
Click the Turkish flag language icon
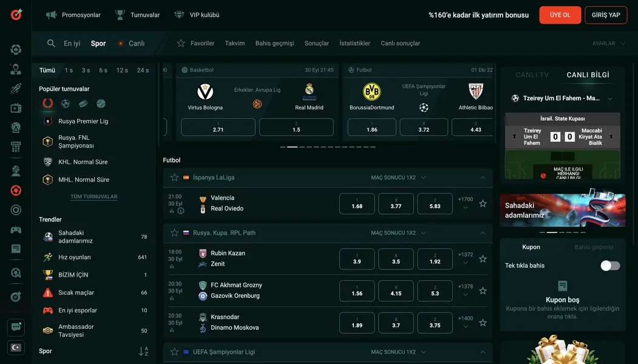[x=16, y=348]
